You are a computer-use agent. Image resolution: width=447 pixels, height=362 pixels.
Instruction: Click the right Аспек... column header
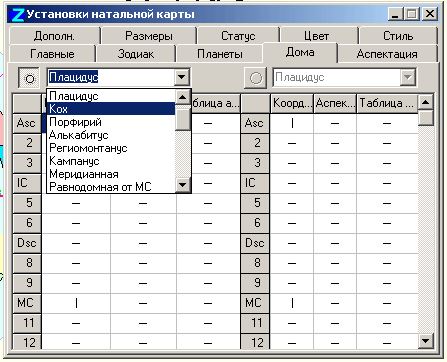[335, 103]
